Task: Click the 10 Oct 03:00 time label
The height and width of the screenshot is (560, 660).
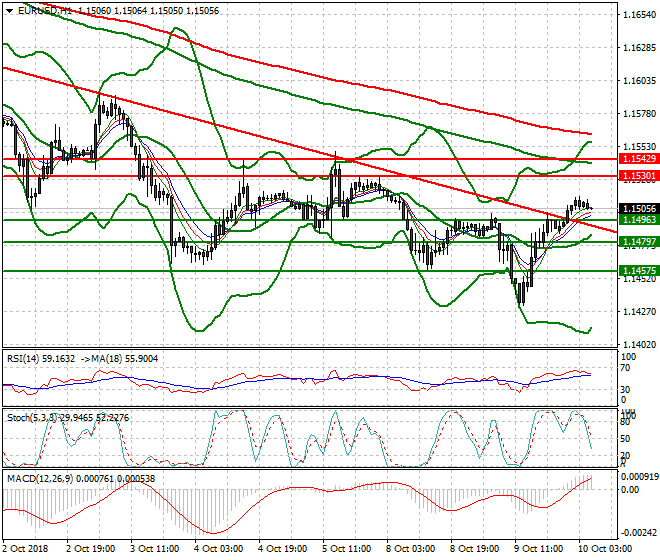Action: point(605,549)
